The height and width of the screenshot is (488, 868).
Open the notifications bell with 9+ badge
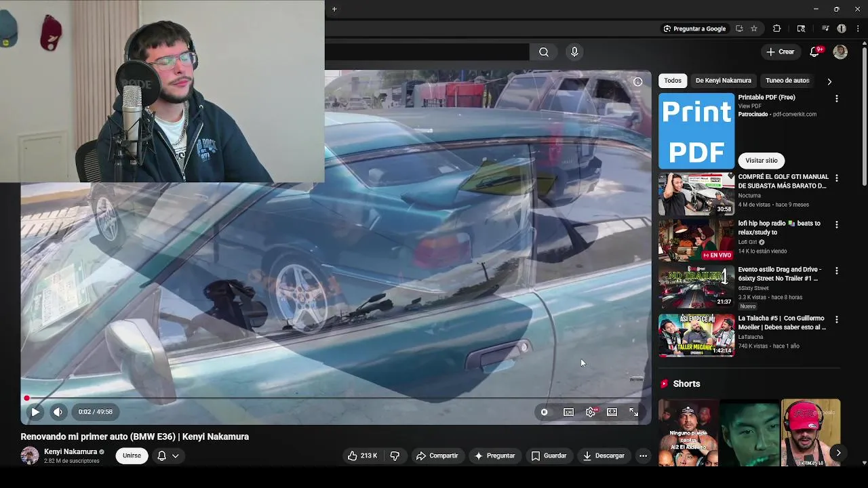[816, 52]
